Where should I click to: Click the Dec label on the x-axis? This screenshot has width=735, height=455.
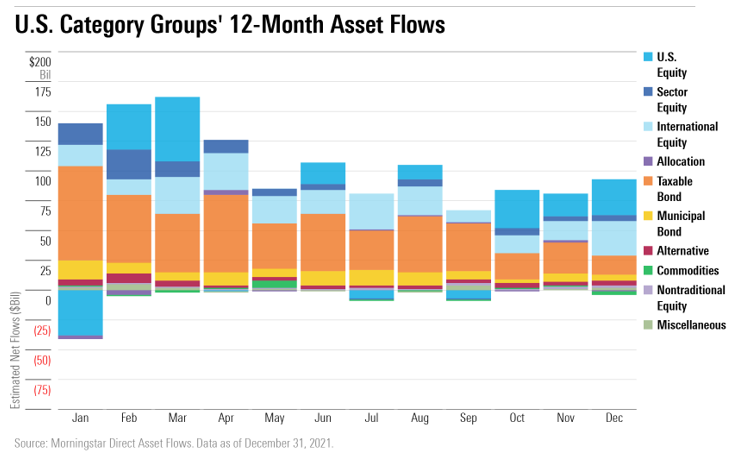tap(613, 417)
